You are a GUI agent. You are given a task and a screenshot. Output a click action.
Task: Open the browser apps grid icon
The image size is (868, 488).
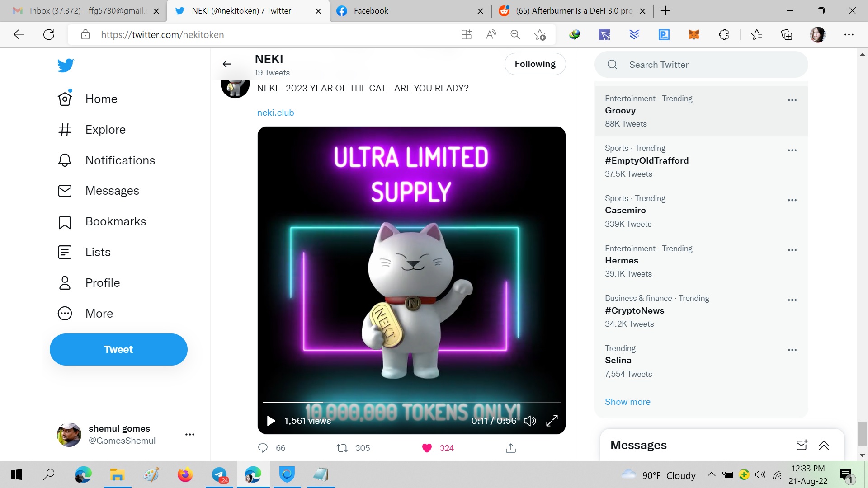[467, 34]
